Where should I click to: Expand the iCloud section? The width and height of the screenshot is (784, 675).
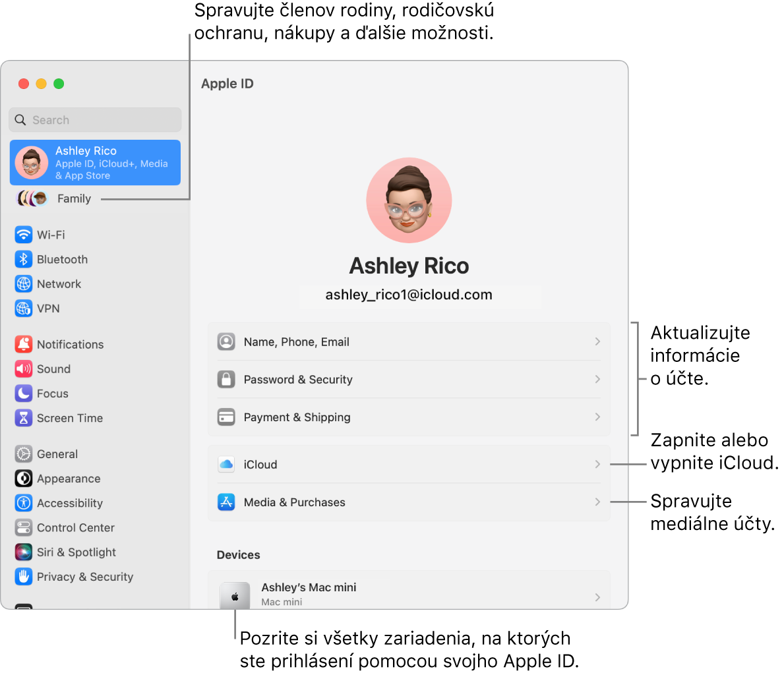pyautogui.click(x=409, y=464)
